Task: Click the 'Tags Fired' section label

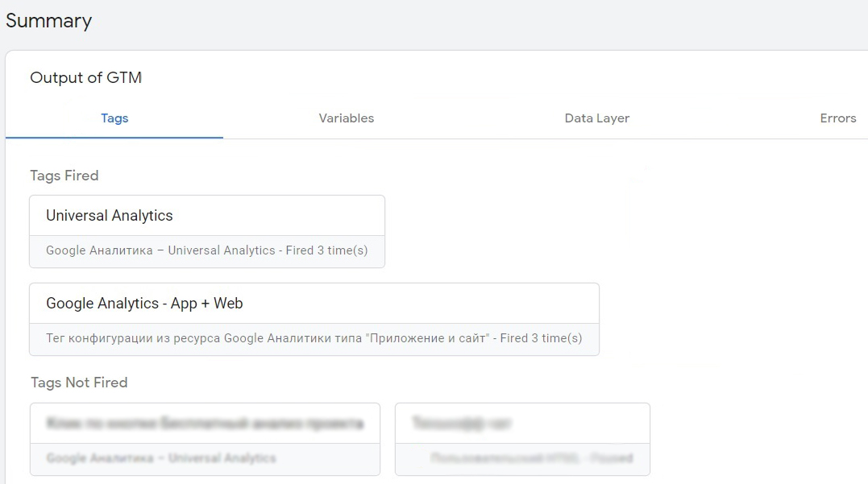Action: tap(64, 176)
